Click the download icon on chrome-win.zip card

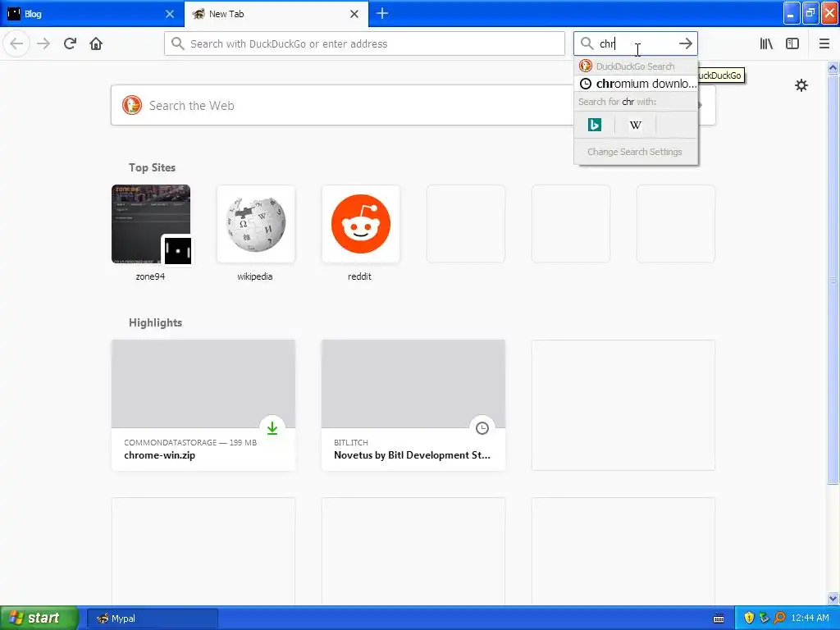point(272,427)
